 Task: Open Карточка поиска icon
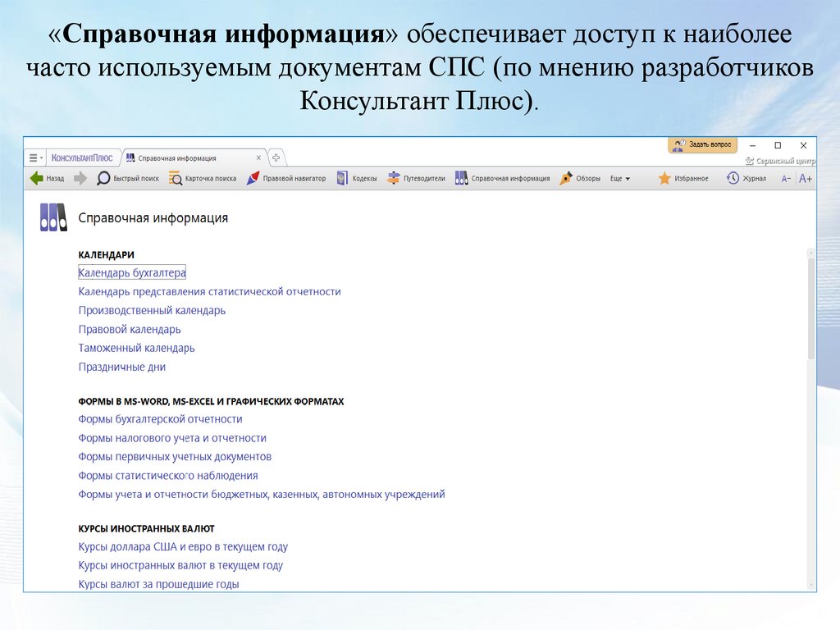point(176,178)
